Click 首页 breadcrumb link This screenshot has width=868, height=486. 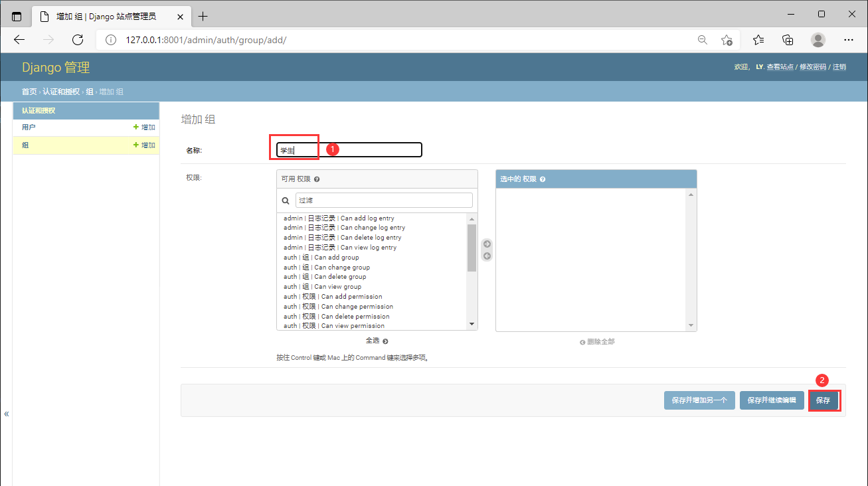29,92
